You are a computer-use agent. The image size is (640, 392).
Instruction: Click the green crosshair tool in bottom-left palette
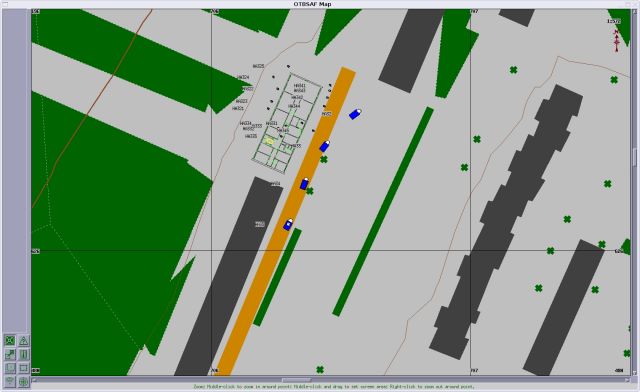(x=10, y=340)
